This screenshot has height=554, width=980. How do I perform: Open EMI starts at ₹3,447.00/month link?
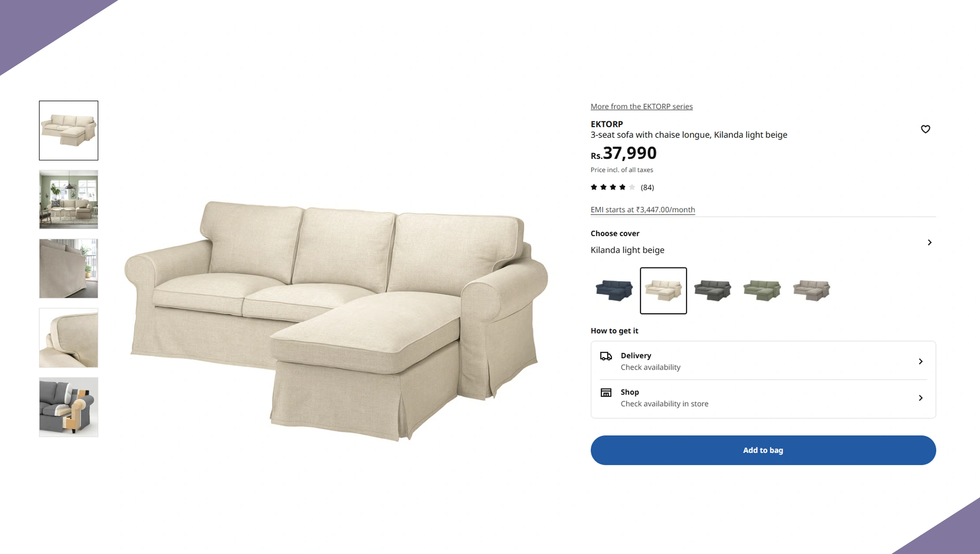pos(643,209)
